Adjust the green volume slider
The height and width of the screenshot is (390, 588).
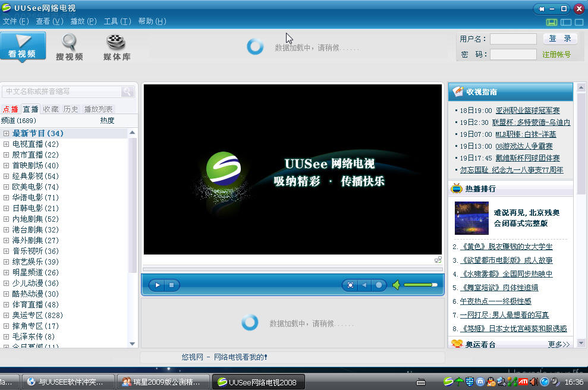pos(421,285)
